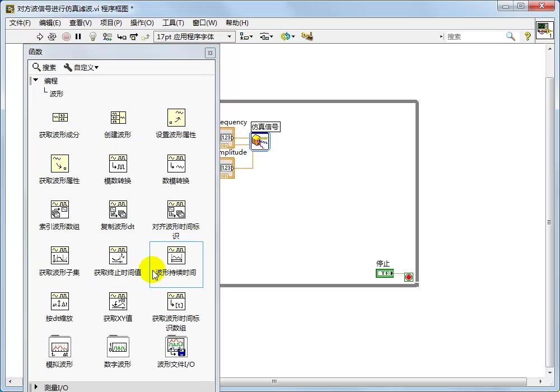The image size is (560, 392).
Task: Click the 仿真信号 Express VI on diagram
Action: click(259, 142)
